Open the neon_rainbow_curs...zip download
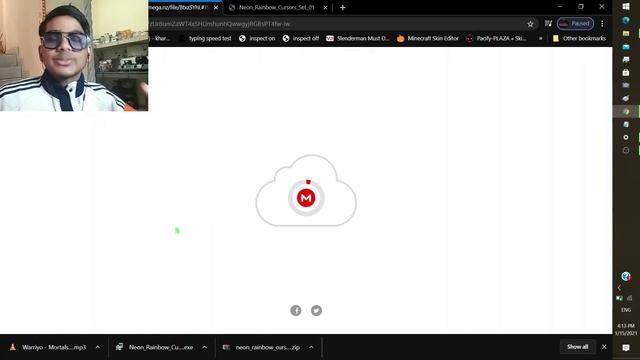This screenshot has height=360, width=640. point(262,347)
